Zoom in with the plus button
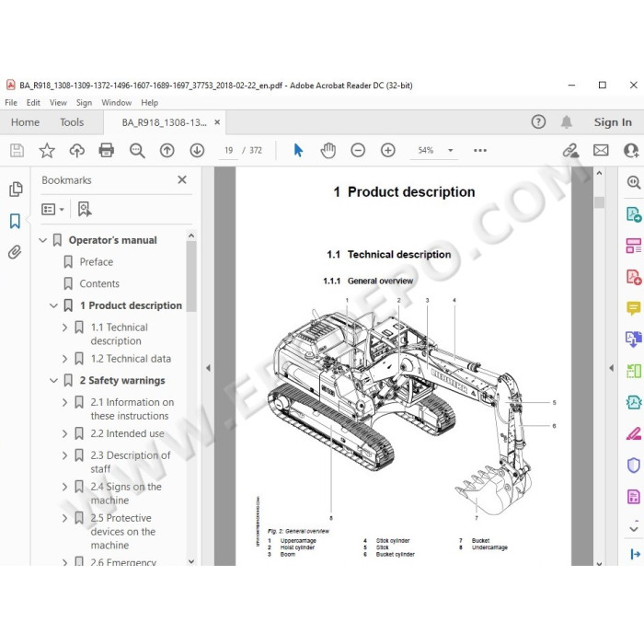 tap(387, 150)
